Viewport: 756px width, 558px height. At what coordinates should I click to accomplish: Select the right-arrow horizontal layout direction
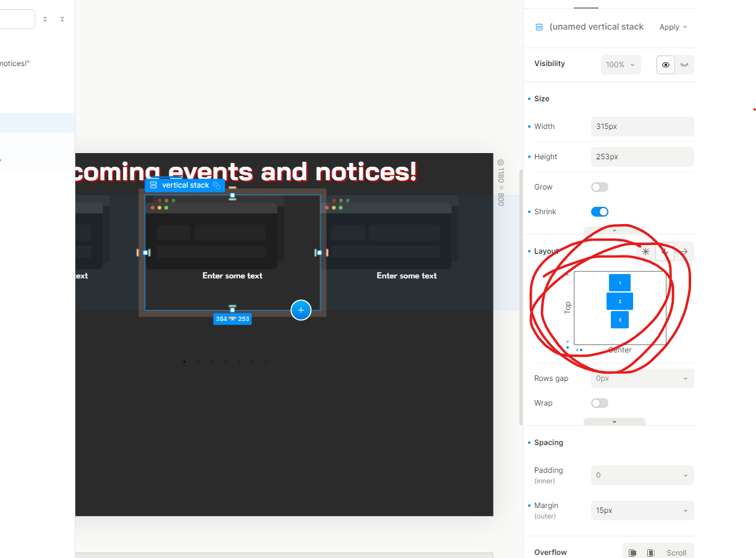click(684, 252)
